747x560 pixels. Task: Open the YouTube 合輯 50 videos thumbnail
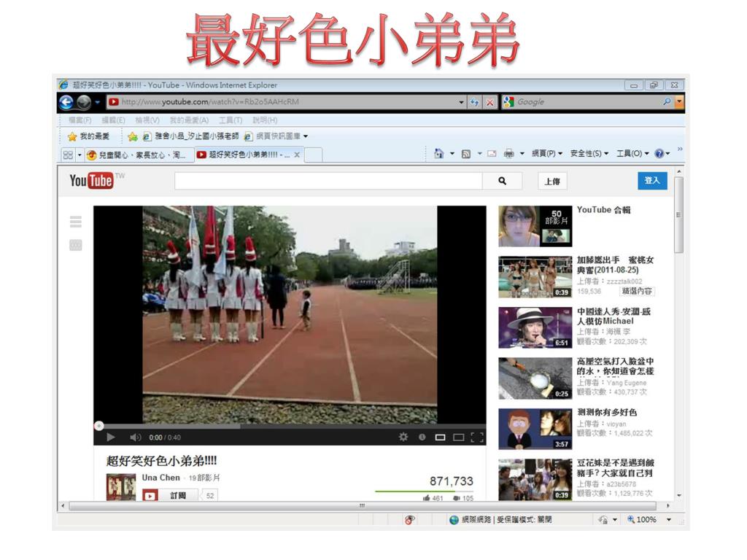[x=535, y=226]
